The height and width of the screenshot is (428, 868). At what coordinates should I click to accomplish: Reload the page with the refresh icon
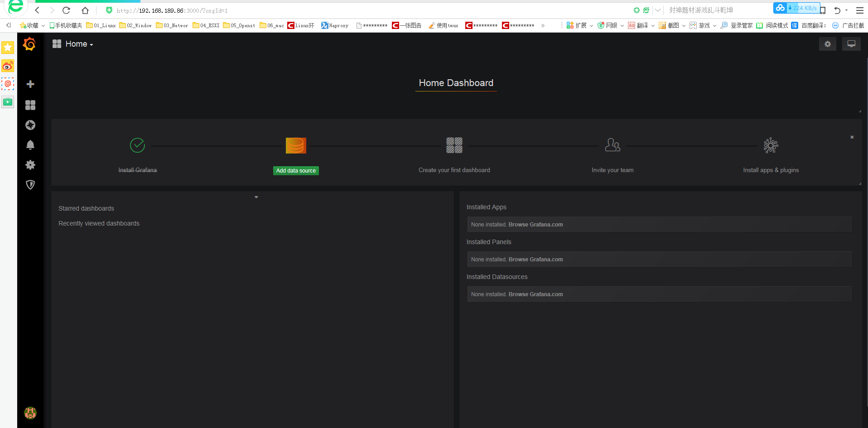pos(67,10)
